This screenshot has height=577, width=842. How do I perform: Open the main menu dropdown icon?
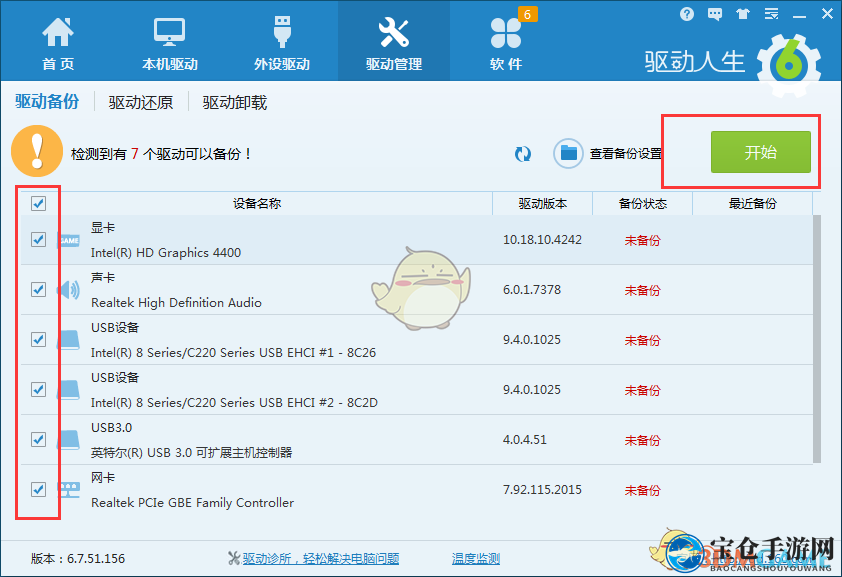[771, 14]
